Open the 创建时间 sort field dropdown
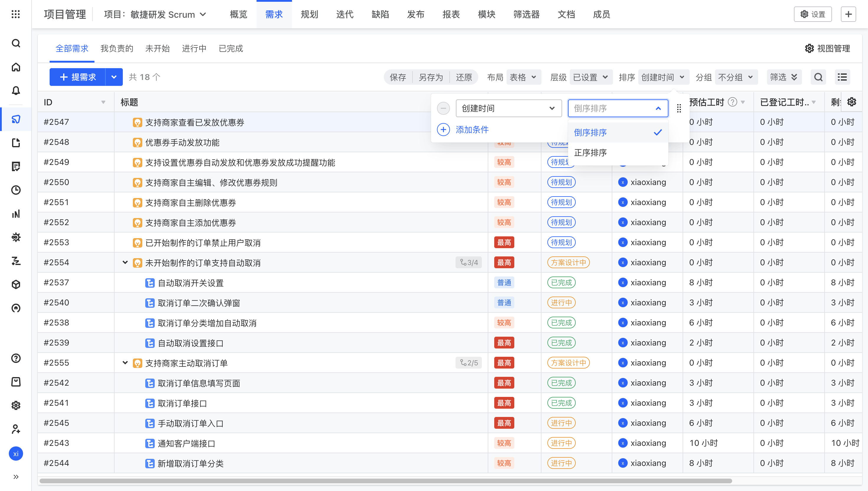Image resolution: width=868 pixels, height=491 pixels. click(x=508, y=108)
